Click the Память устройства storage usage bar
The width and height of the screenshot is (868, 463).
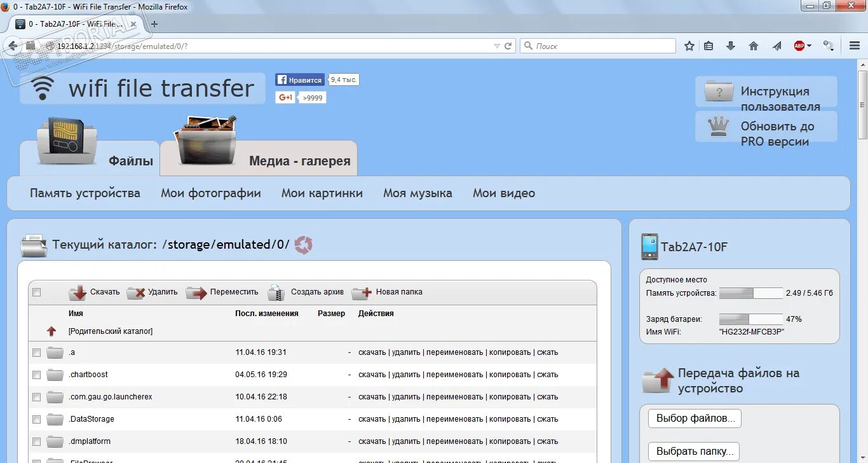click(751, 293)
